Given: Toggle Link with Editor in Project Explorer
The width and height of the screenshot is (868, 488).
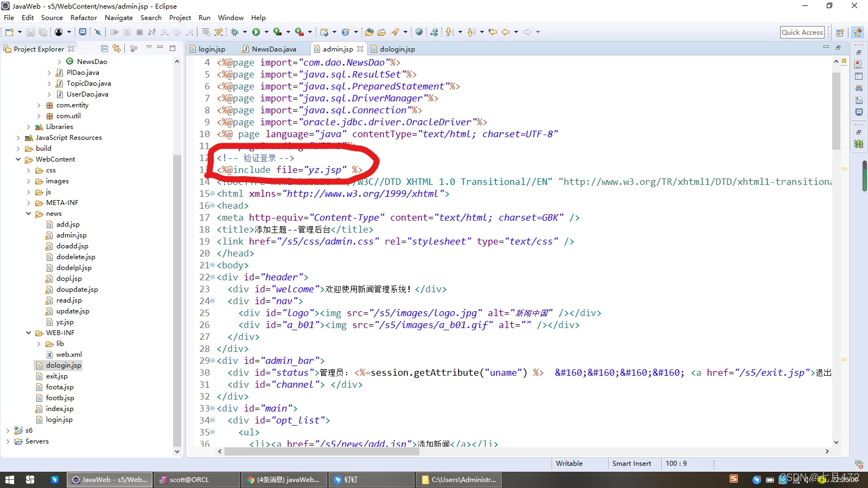Looking at the screenshot, I should pyautogui.click(x=117, y=49).
